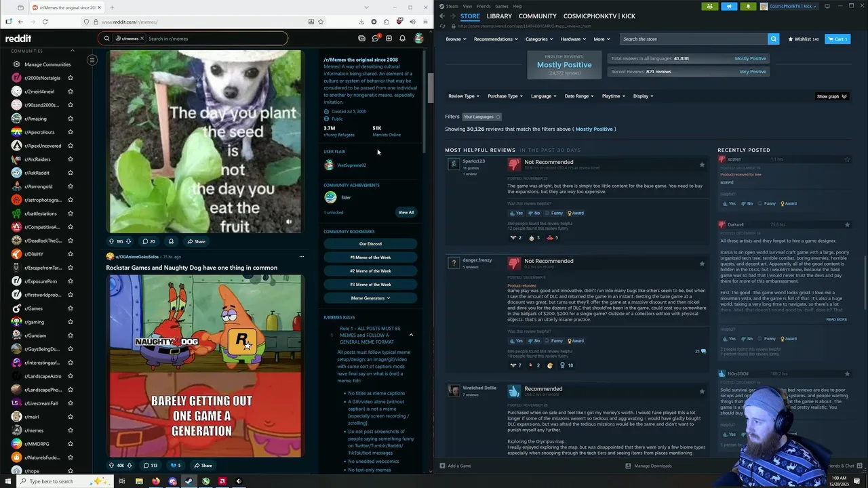Open options menu on Rockstar Games post

[302, 256]
